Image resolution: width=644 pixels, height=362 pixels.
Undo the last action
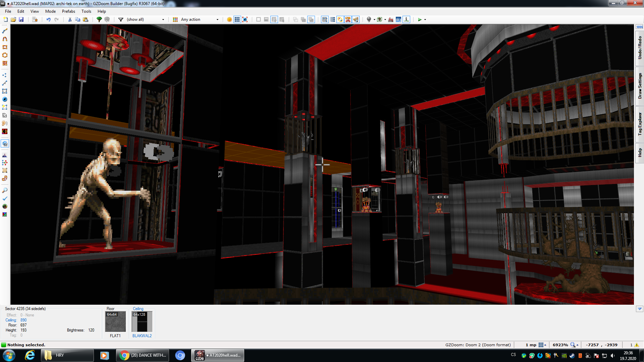[48, 19]
